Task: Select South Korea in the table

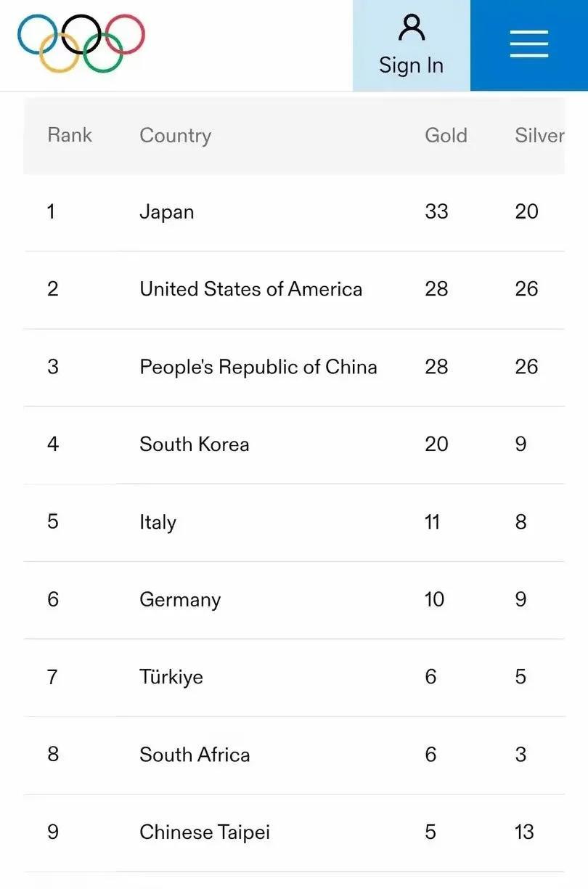Action: click(x=194, y=444)
